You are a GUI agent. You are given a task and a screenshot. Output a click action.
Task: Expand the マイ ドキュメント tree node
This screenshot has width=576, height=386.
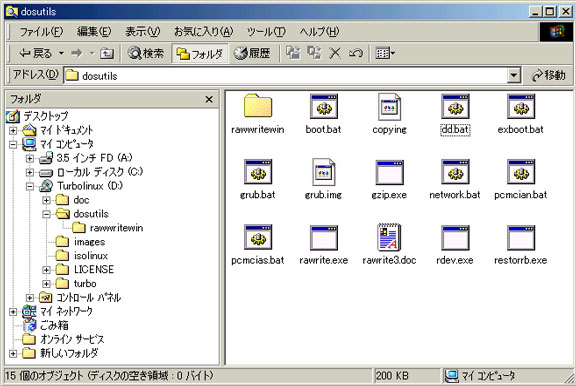pos(13,130)
